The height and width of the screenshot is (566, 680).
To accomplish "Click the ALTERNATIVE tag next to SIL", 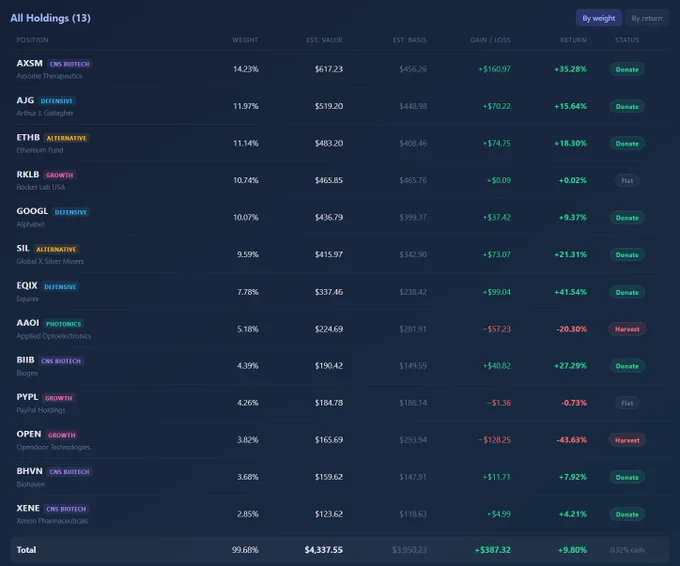I will click(56, 249).
